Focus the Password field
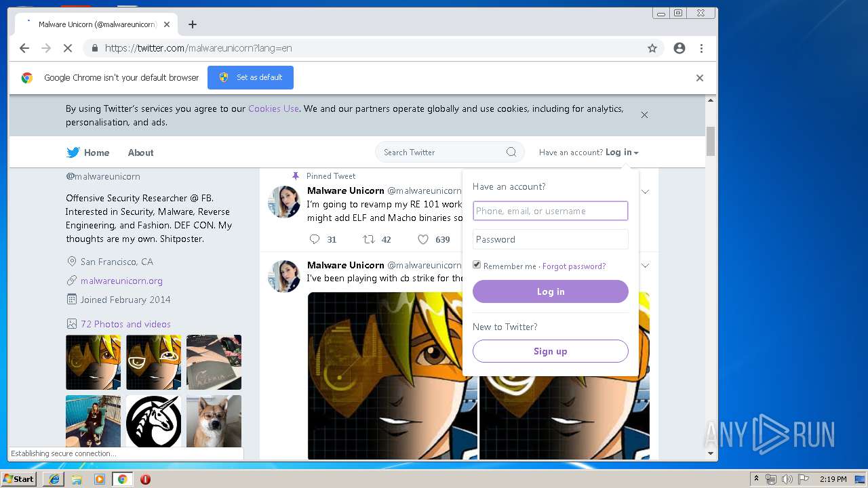 [551, 239]
